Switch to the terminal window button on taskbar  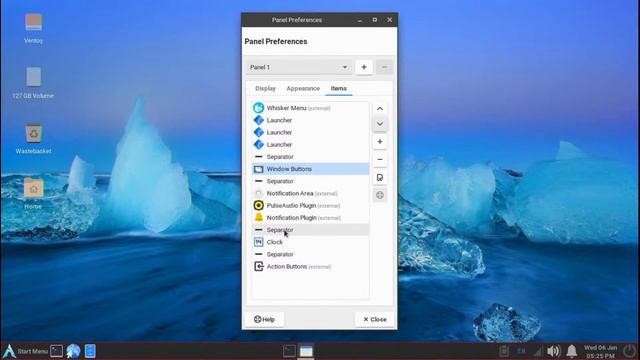(289, 351)
